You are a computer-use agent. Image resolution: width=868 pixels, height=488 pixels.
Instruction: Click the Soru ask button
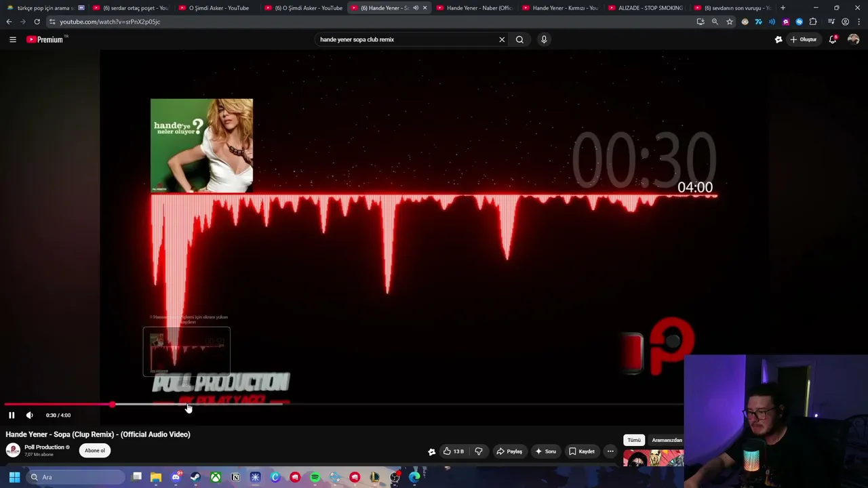click(545, 451)
